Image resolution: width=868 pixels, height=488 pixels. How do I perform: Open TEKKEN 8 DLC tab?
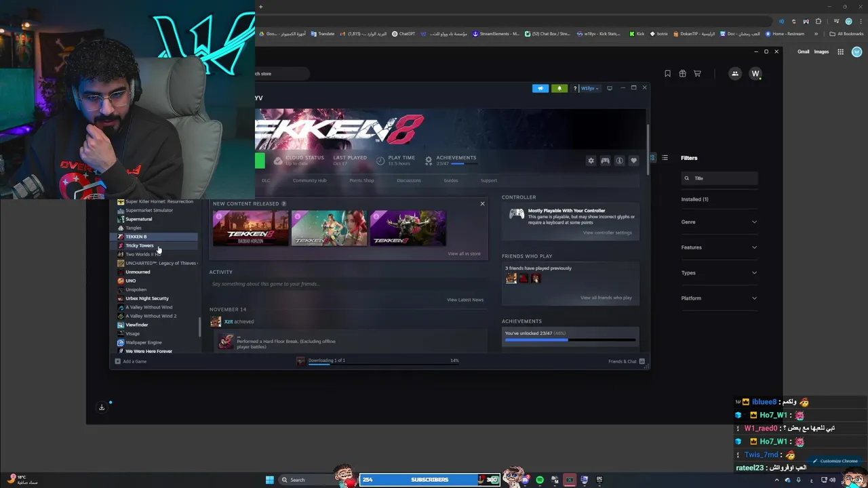pyautogui.click(x=266, y=180)
